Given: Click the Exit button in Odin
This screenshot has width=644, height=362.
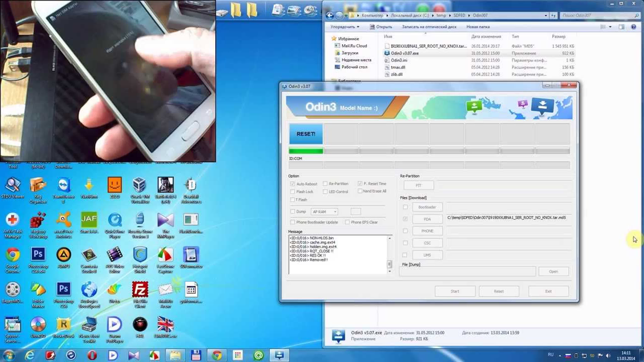Looking at the screenshot, I should tap(549, 291).
